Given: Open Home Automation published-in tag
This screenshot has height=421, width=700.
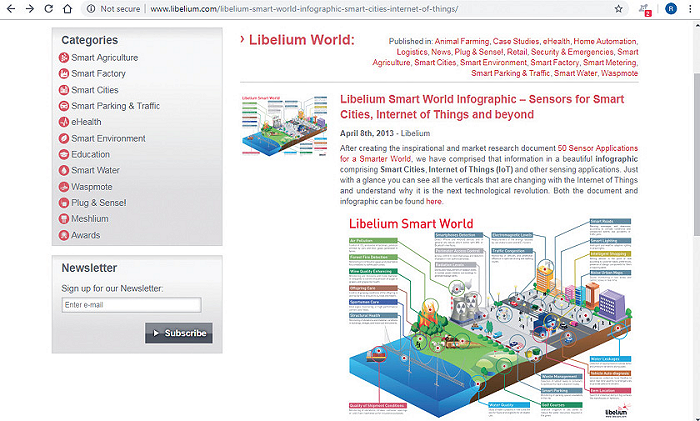Looking at the screenshot, I should point(605,41).
